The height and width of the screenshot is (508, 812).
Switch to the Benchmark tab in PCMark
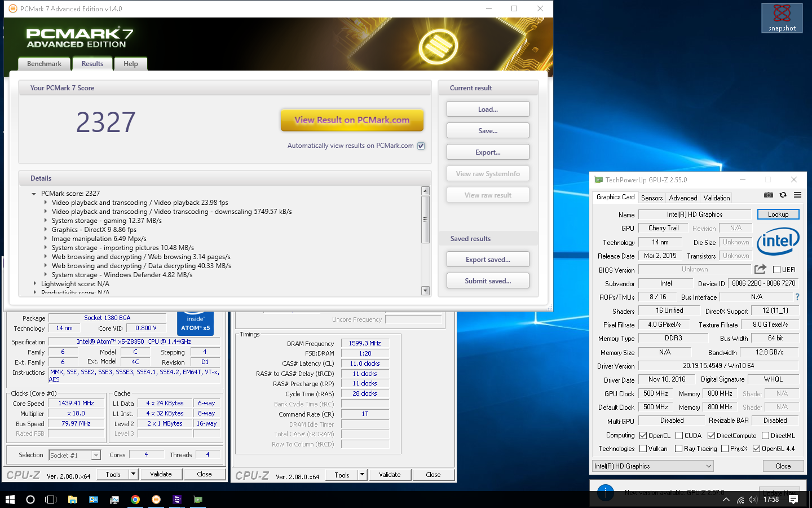click(x=44, y=64)
